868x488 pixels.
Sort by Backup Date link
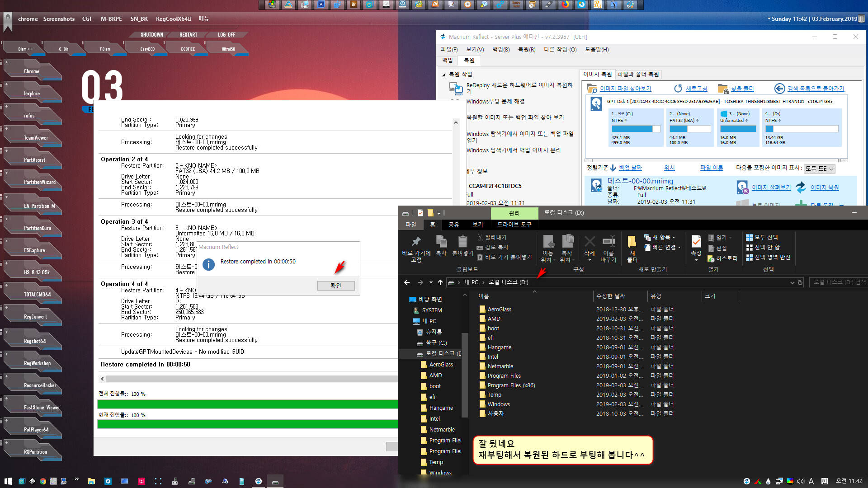click(x=630, y=168)
